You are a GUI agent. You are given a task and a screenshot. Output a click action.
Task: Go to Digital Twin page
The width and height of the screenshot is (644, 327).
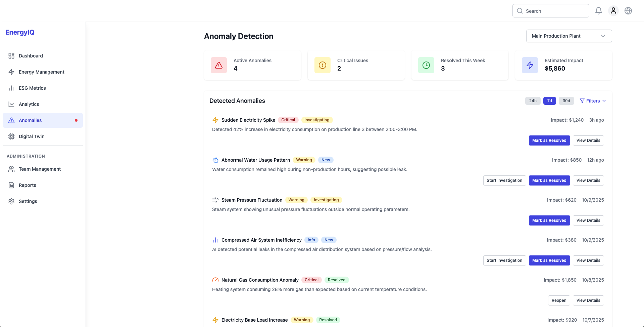coord(32,136)
